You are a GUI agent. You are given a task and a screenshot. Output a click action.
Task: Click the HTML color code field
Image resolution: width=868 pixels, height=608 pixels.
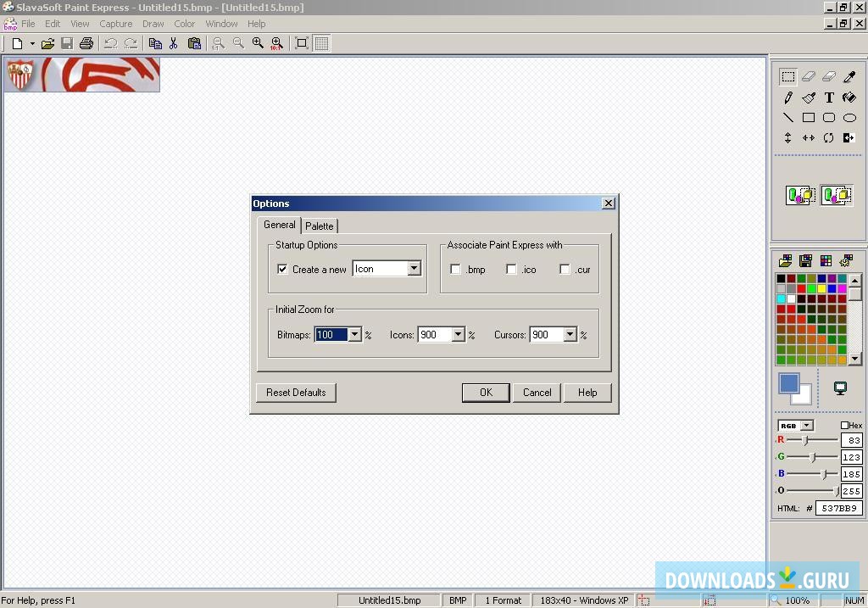pos(838,508)
